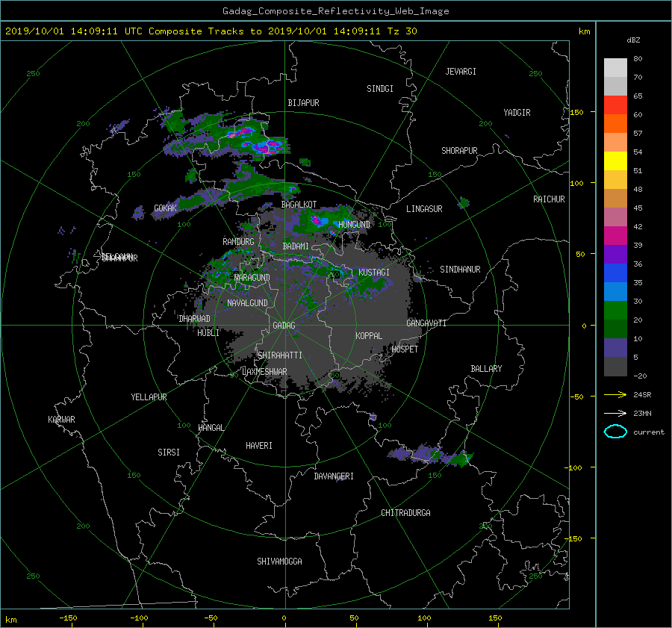Click the HUBLI city label
This screenshot has height=628, width=672.
208,332
